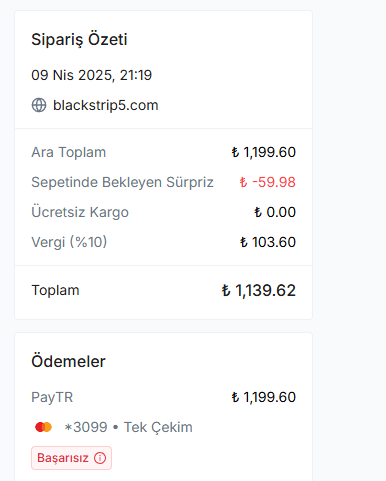The height and width of the screenshot is (481, 386).
Task: Click the Mastercard logo icon
Action: [x=43, y=427]
